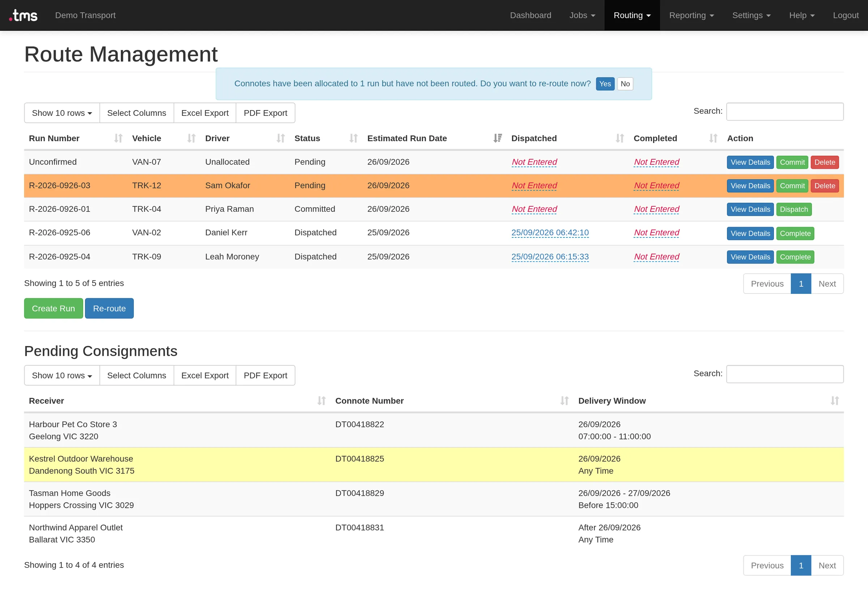Focus the runs table Search field
This screenshot has width=868, height=607.
785,111
